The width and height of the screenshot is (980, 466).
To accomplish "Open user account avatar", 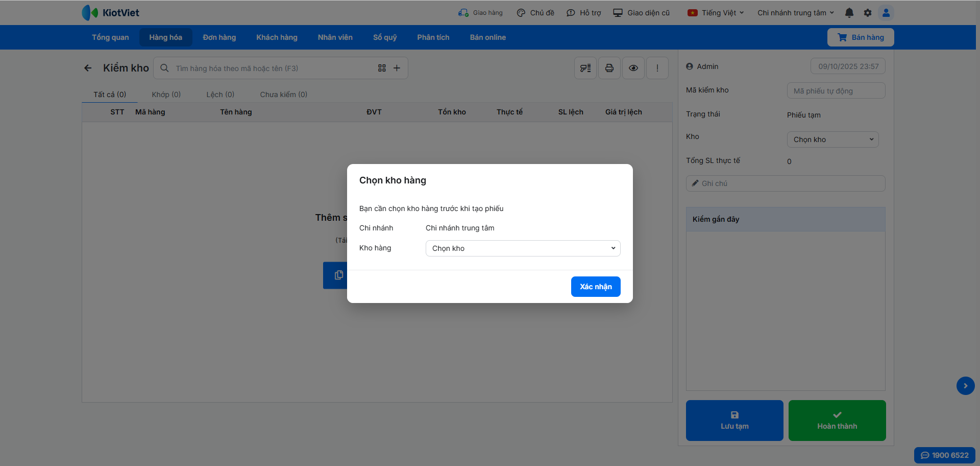I will [886, 13].
